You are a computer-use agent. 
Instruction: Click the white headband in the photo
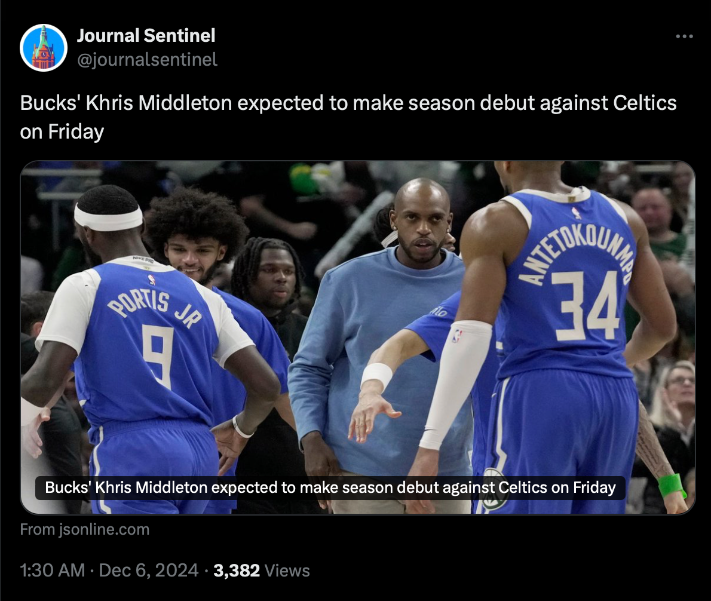(108, 218)
